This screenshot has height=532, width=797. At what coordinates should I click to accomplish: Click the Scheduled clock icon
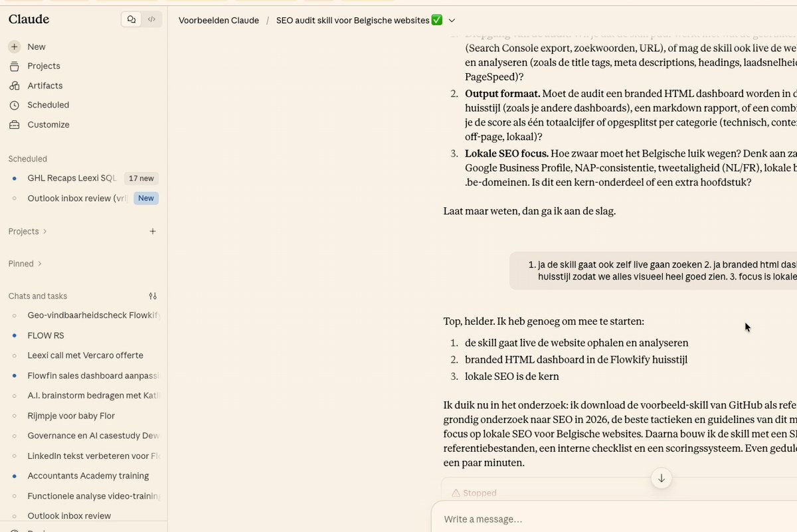[x=15, y=105]
